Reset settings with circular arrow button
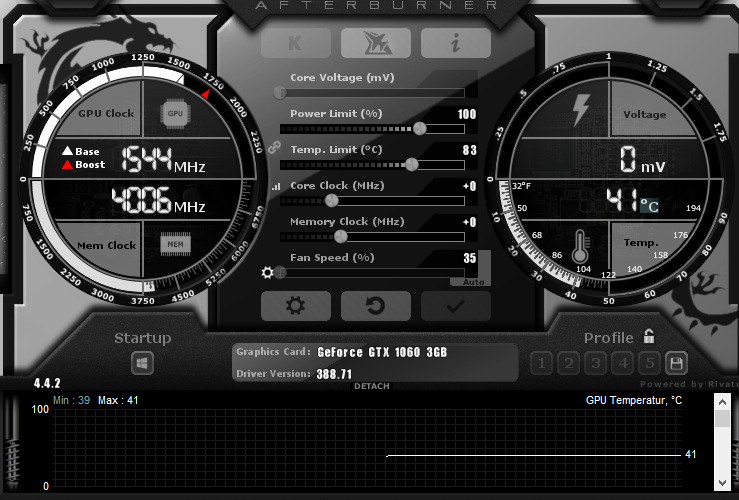 tap(376, 306)
